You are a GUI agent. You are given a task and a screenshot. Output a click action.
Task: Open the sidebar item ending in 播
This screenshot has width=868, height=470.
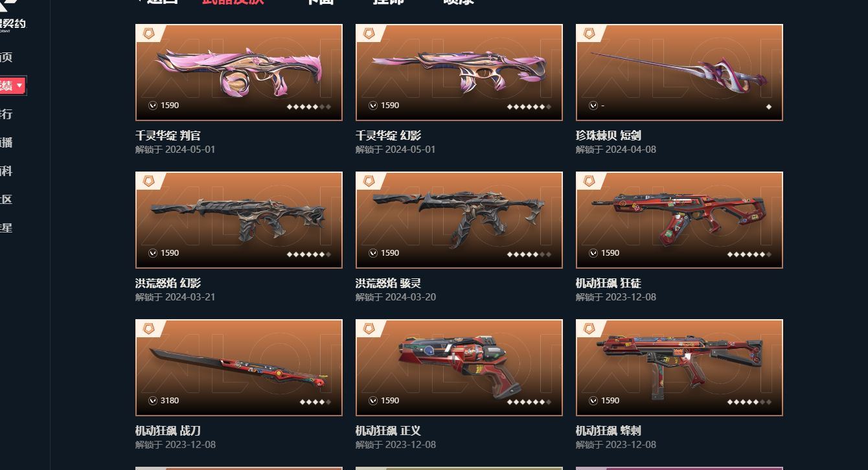coord(6,142)
